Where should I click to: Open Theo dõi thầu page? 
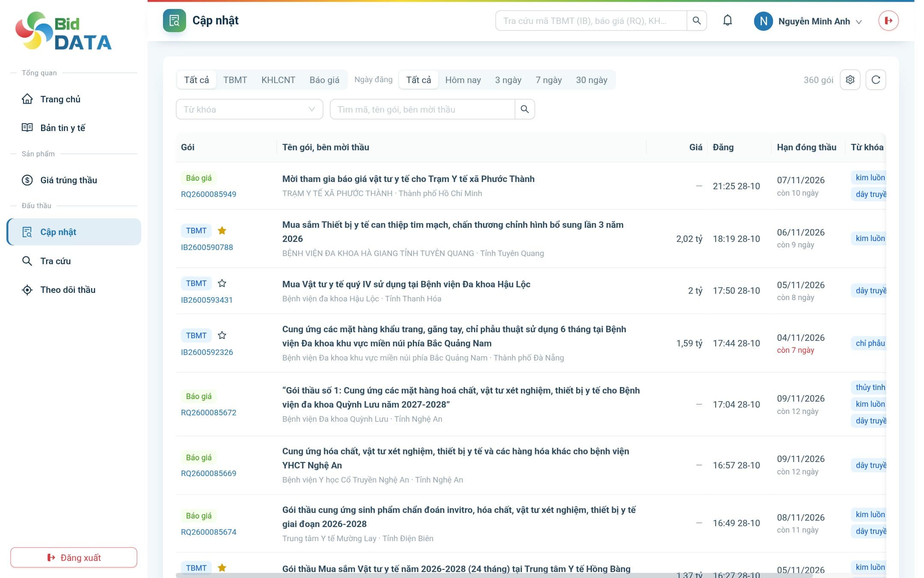(x=74, y=290)
